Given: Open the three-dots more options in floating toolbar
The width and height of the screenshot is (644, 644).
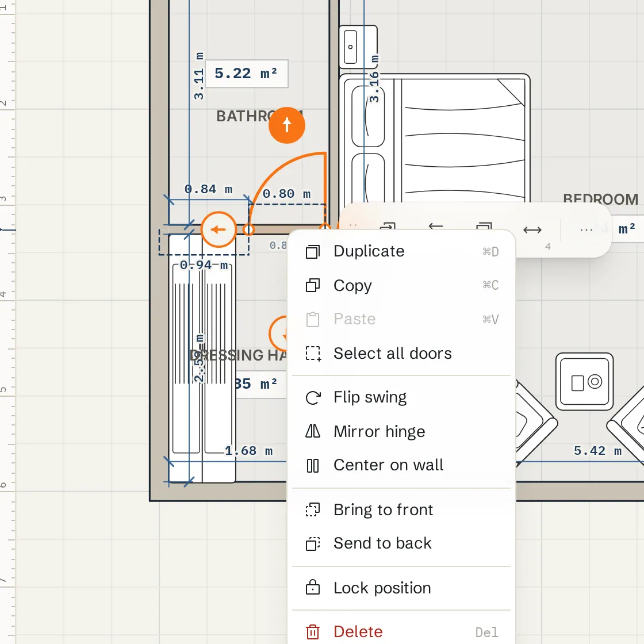Looking at the screenshot, I should click(x=586, y=230).
